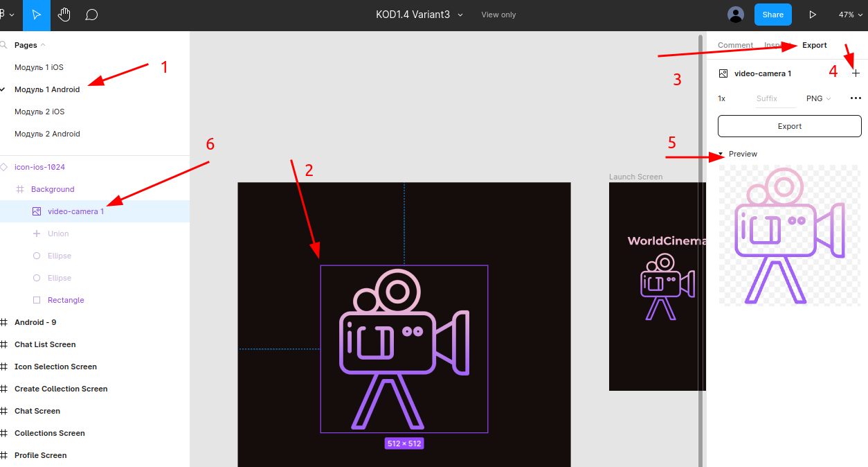Screen dimensions: 868x467
Task: Open the PNG format dropdown
Action: (818, 98)
